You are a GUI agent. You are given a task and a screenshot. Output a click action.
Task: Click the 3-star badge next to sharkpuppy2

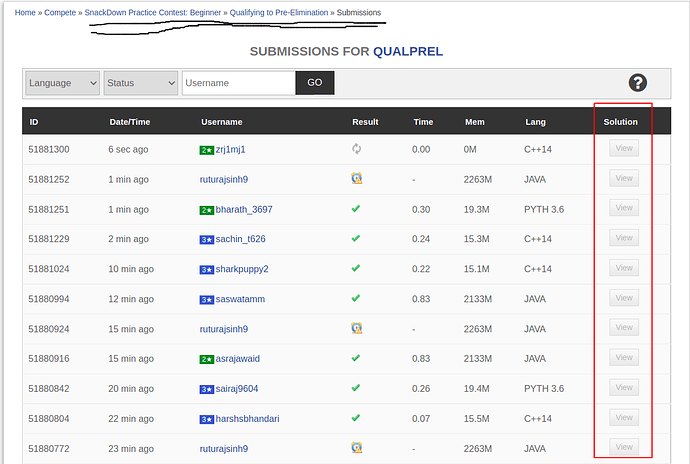point(206,269)
